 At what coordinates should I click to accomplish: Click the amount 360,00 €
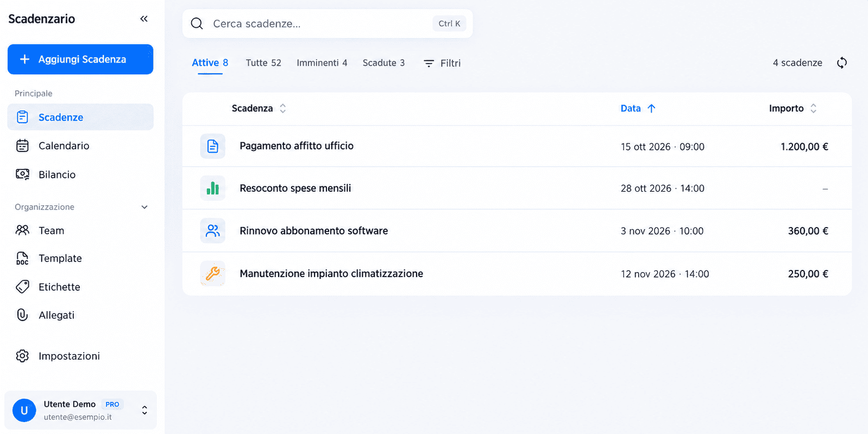click(x=808, y=231)
